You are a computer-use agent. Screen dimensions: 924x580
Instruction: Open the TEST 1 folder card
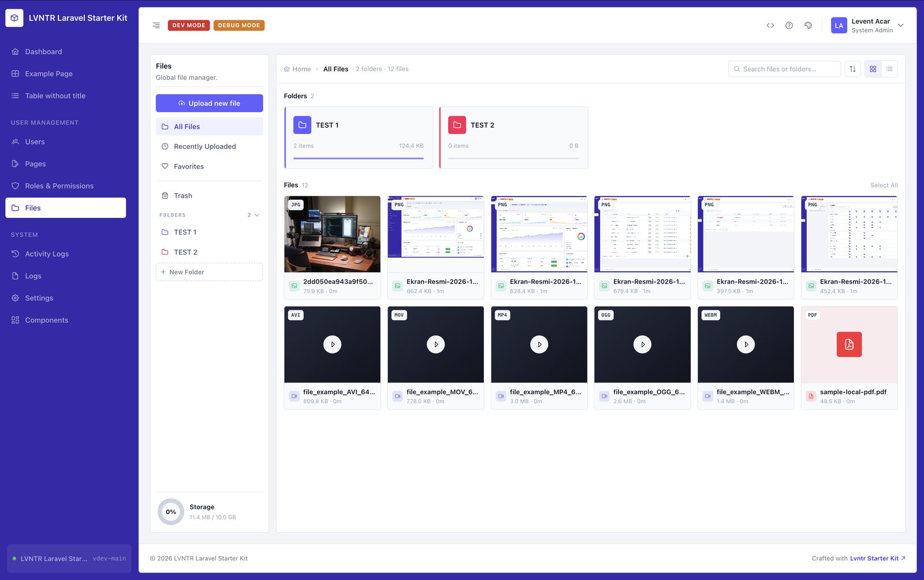(359, 137)
